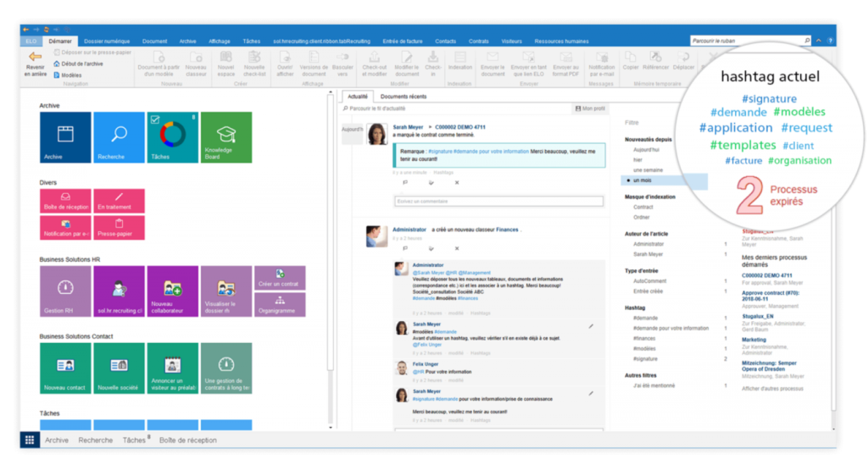Switch to the Dossier numérique ribbon tab

click(105, 41)
